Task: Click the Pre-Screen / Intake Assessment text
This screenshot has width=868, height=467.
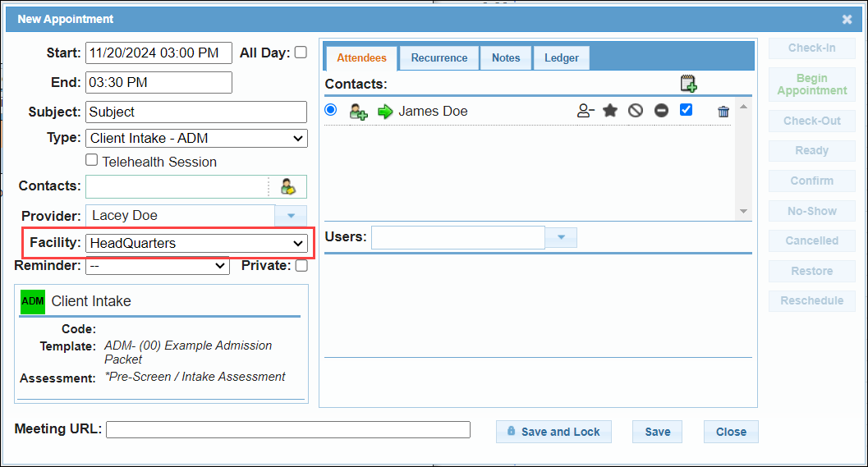Action: (x=195, y=377)
